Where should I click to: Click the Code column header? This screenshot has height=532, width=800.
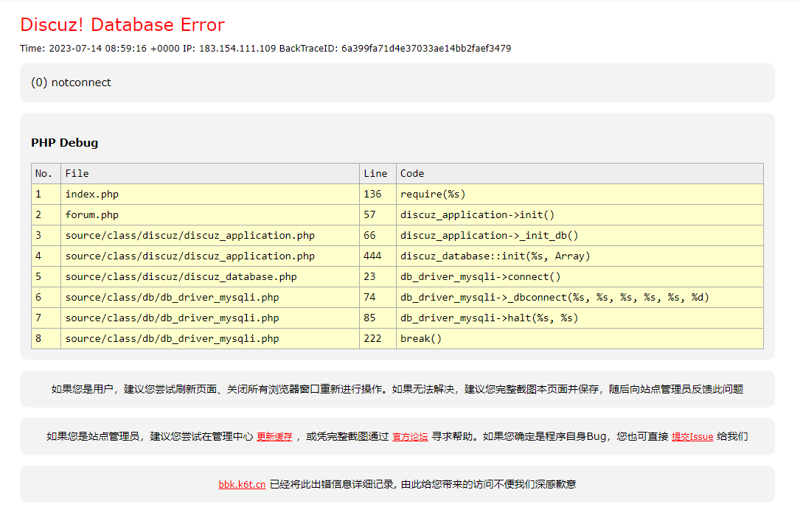pos(412,174)
